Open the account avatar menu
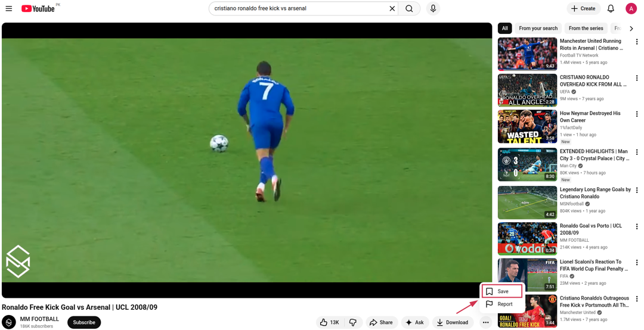This screenshot has width=644, height=330. (631, 8)
